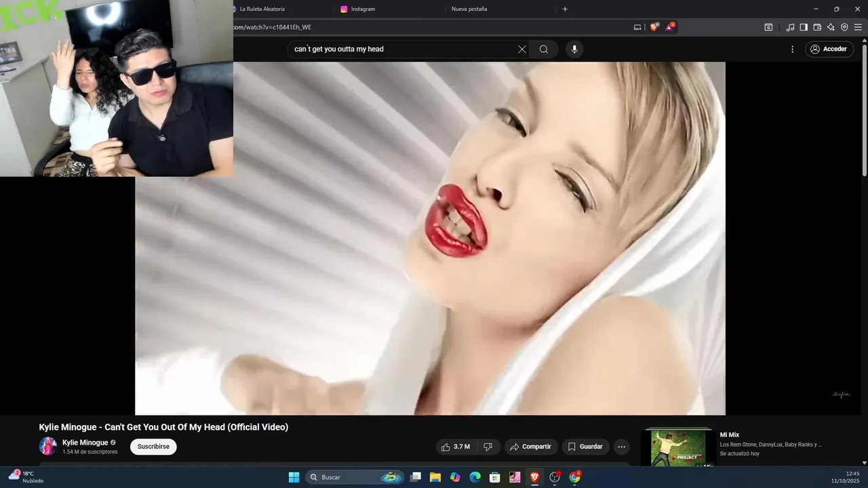Open the media control music note icon
Screen dimensions: 868x488
pyautogui.click(x=790, y=27)
